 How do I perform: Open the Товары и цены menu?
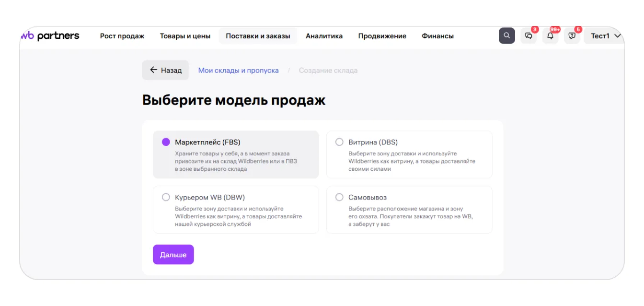pyautogui.click(x=185, y=36)
